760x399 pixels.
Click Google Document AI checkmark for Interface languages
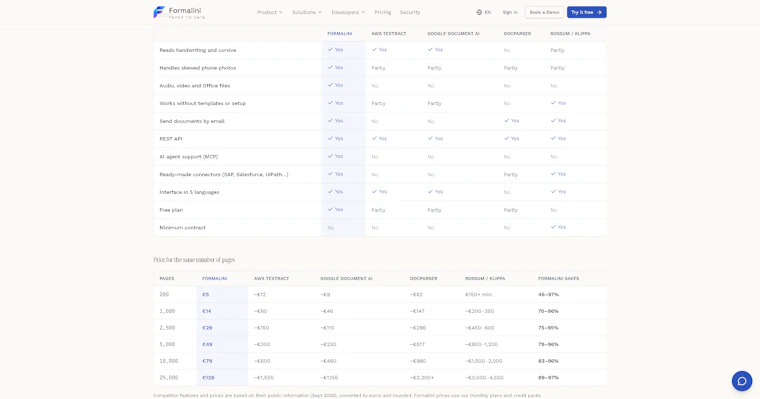[x=430, y=192]
